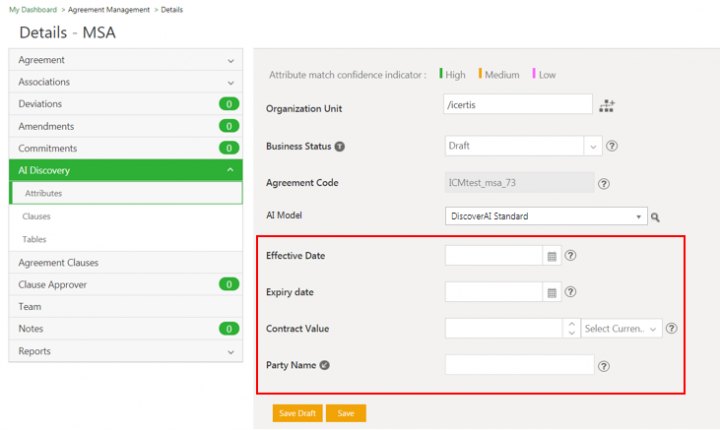This screenshot has width=720, height=430.
Task: Click the Save Draft button
Action: 298,413
